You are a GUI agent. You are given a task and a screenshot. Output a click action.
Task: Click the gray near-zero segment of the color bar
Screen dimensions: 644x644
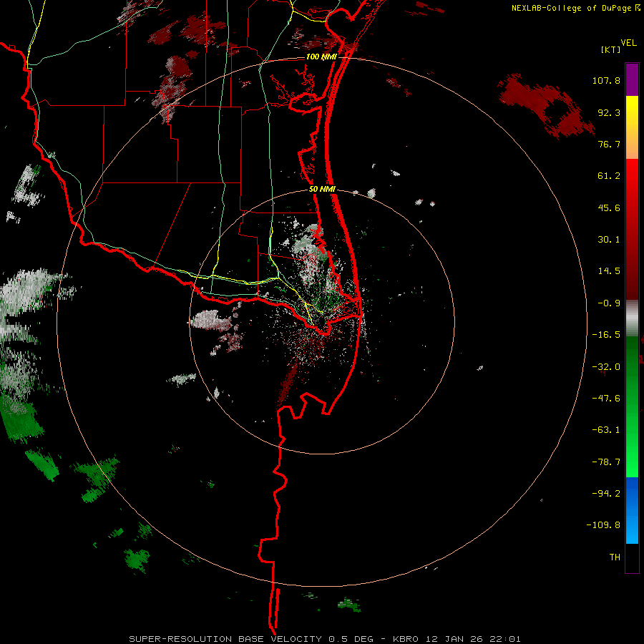coord(632,317)
